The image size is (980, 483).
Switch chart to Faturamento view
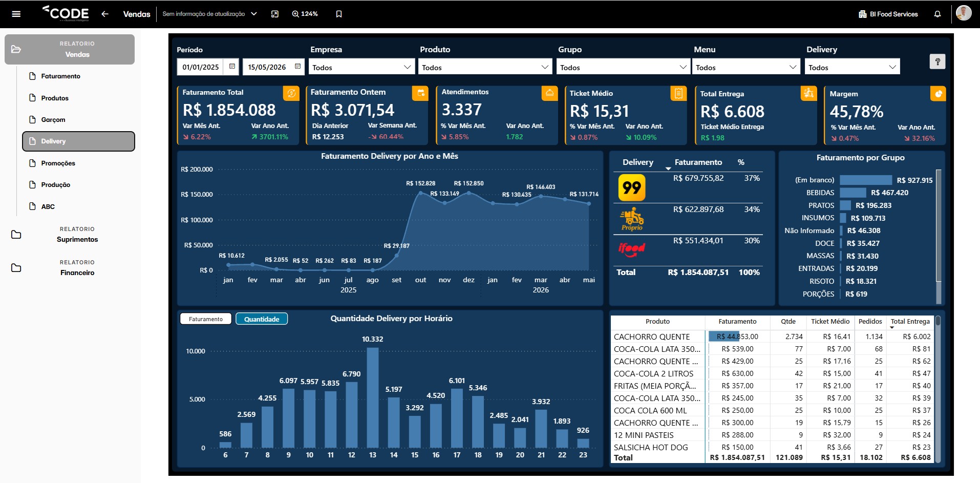[206, 319]
